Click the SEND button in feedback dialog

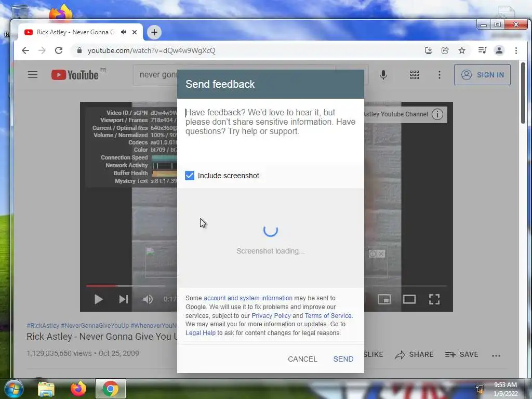click(x=343, y=359)
